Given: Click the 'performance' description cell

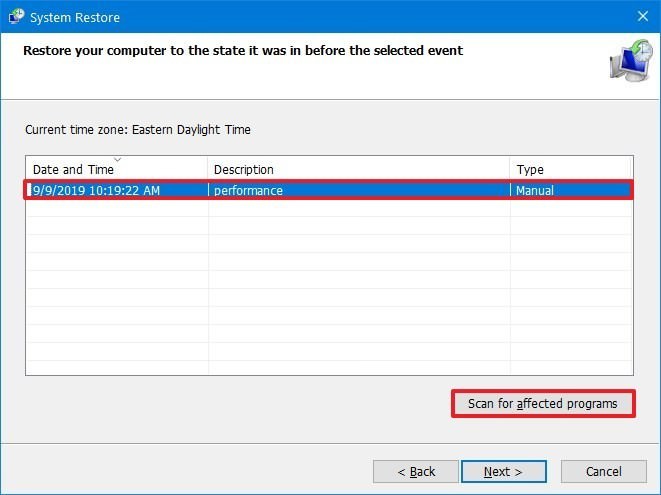Looking at the screenshot, I should 248,190.
